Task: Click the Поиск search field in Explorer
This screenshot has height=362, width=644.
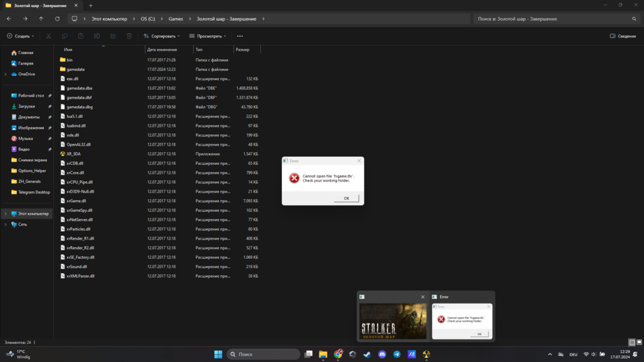Action: (x=554, y=19)
